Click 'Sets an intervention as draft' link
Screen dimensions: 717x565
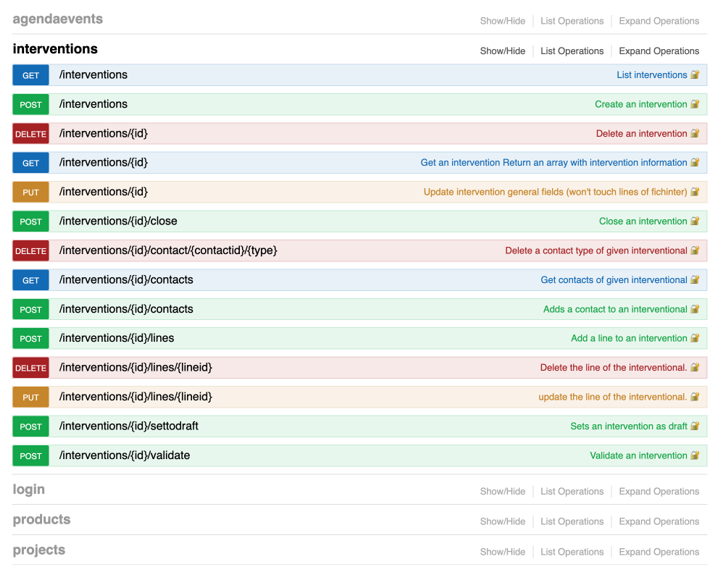click(x=628, y=426)
